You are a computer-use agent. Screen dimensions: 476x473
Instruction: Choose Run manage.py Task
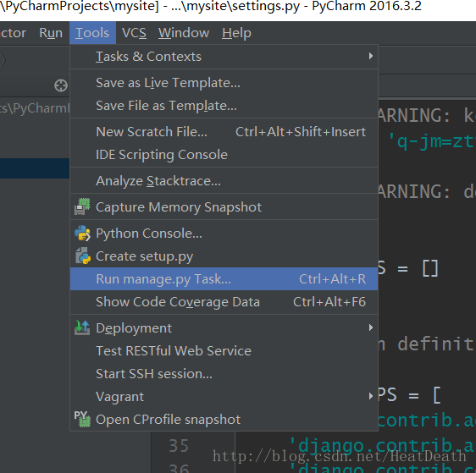click(x=224, y=279)
